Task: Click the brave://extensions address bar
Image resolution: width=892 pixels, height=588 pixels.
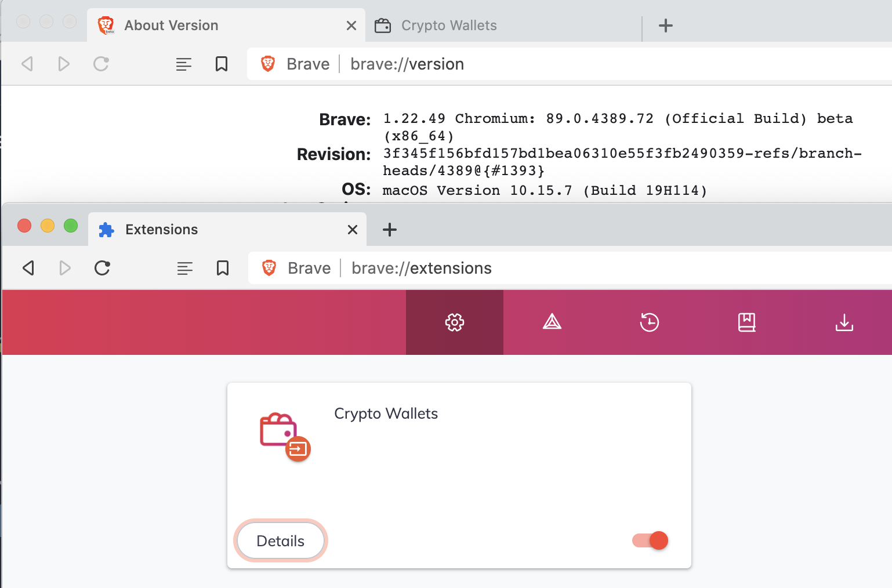Action: tap(422, 268)
